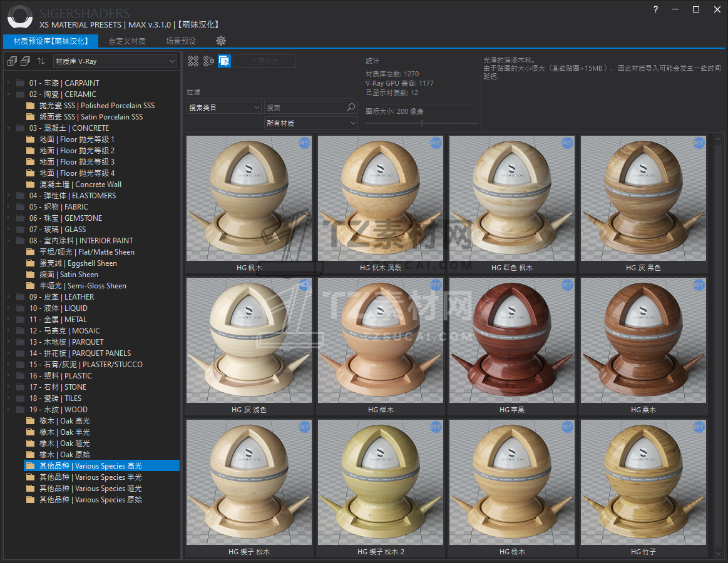
Task: Open the settings gear icon
Action: 221,41
